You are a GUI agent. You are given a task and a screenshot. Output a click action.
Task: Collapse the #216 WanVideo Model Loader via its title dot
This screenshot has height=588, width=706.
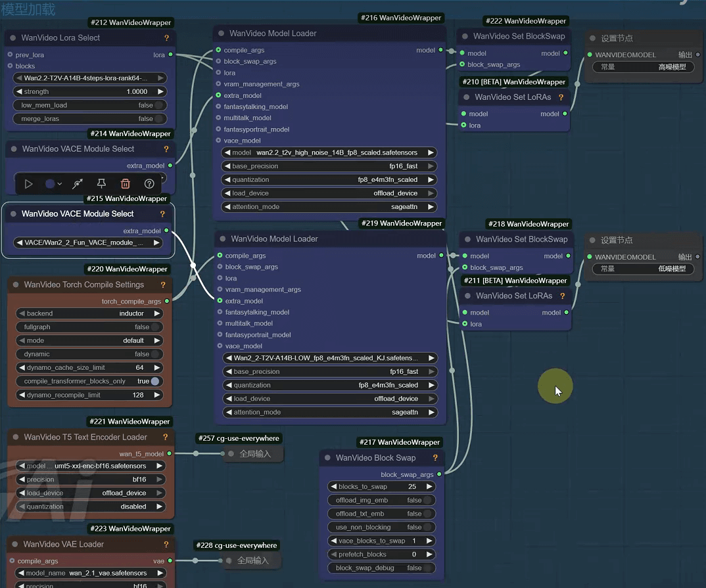pyautogui.click(x=221, y=34)
